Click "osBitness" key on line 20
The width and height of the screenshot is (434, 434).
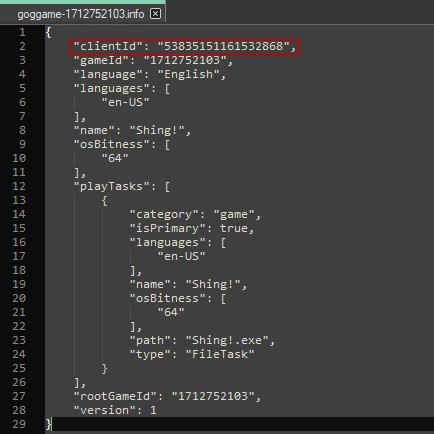point(168,298)
